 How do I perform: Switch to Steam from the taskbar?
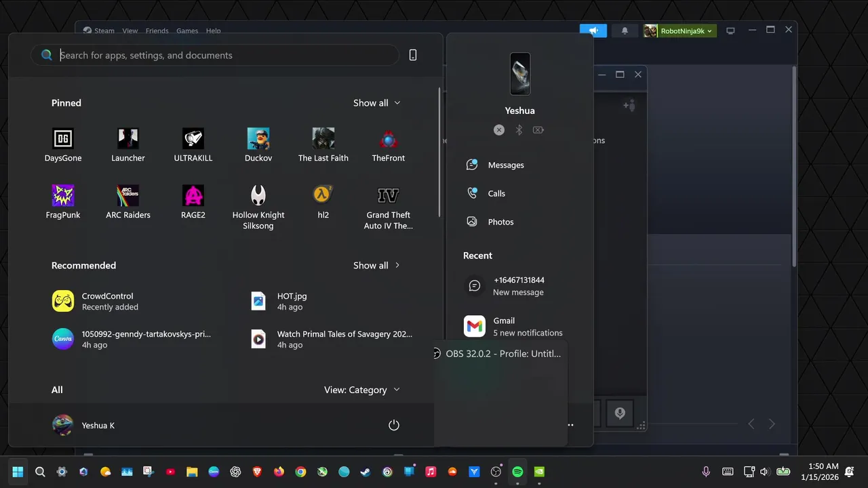(x=366, y=472)
